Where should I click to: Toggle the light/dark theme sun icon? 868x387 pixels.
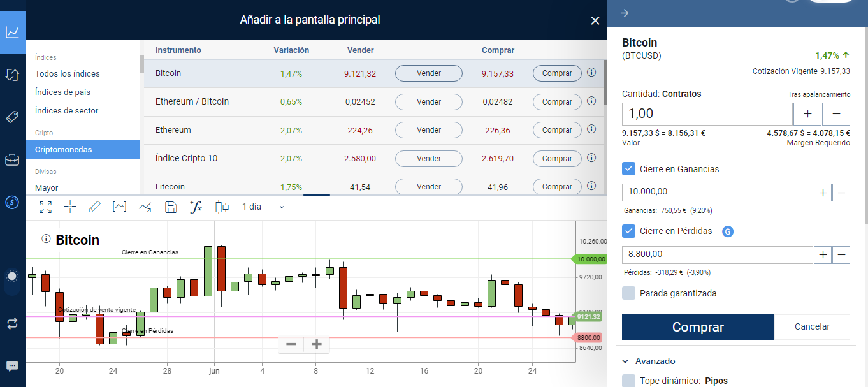[12, 276]
